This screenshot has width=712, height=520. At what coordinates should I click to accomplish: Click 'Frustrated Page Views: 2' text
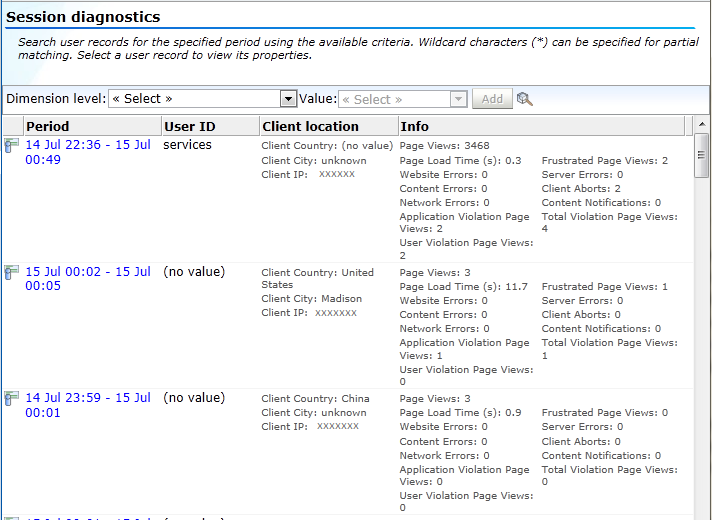click(x=605, y=161)
